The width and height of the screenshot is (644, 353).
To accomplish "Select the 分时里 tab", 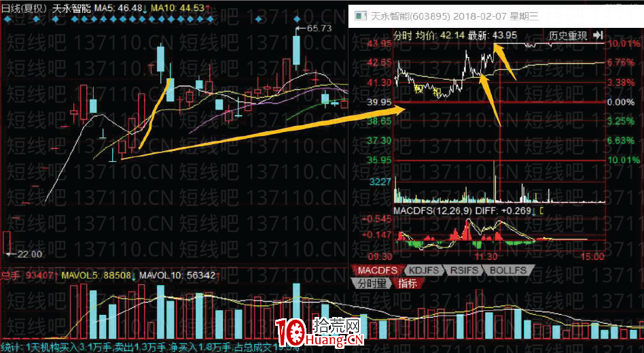I will pyautogui.click(x=372, y=283).
